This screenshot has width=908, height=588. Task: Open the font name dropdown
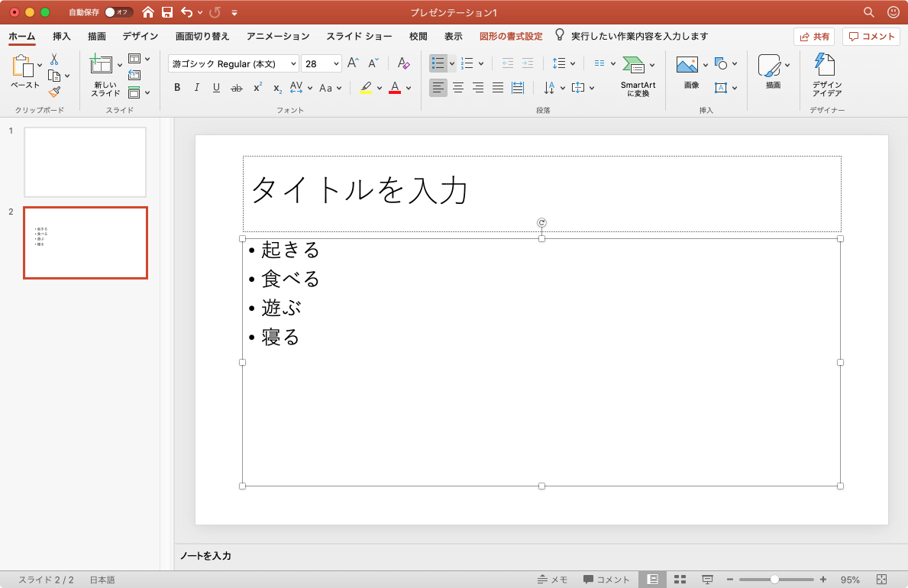(293, 64)
